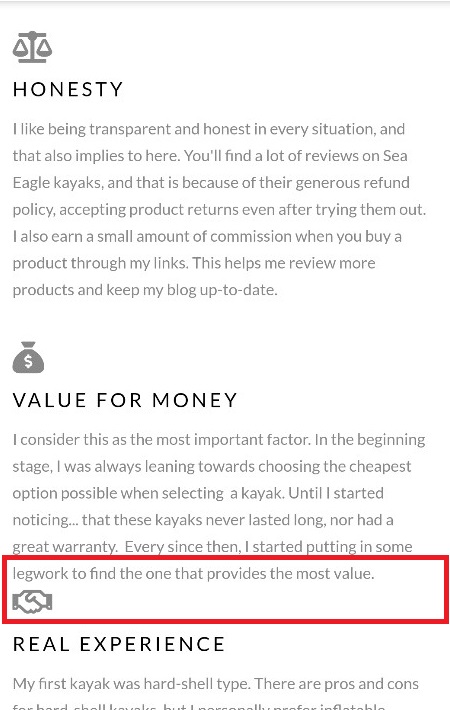Click the "generous refund" phrase
Viewport: 450px width, 710px height.
[x=353, y=182]
